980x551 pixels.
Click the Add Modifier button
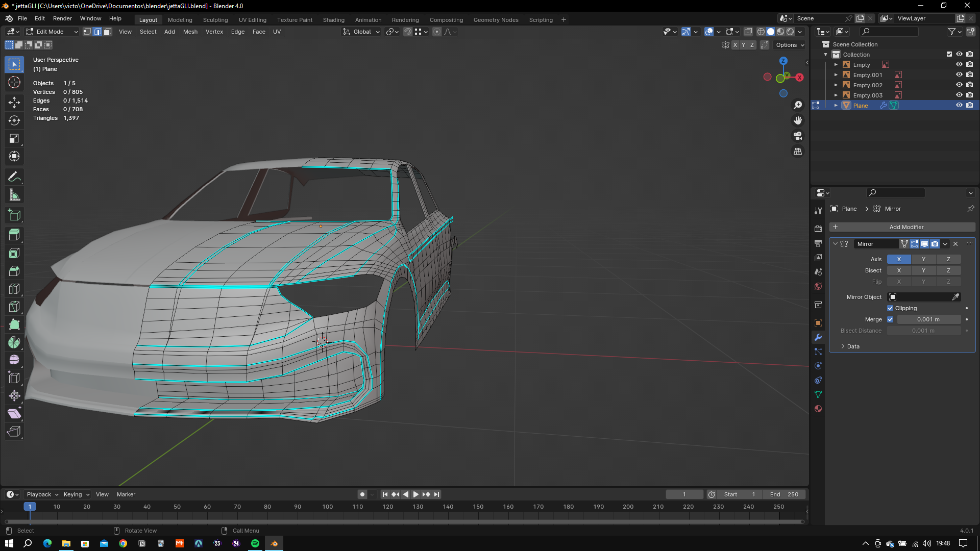[902, 227]
